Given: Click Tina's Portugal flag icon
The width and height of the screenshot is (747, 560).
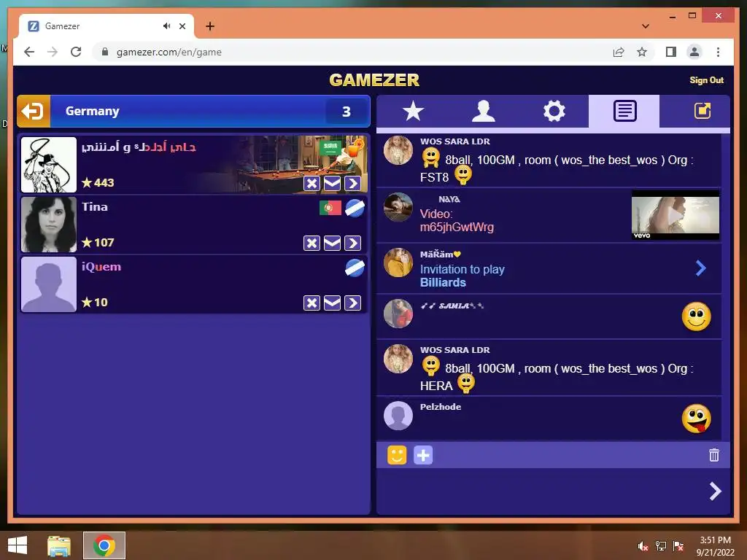Looking at the screenshot, I should point(330,208).
